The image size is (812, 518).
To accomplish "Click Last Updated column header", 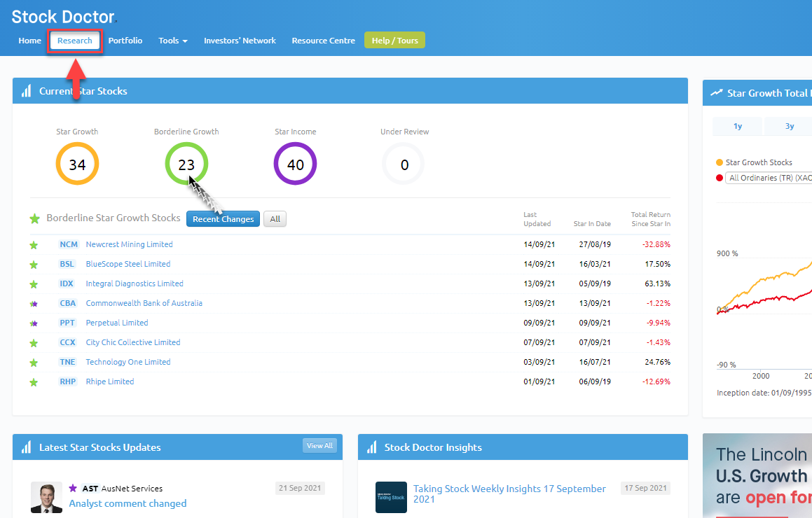I will tap(537, 219).
